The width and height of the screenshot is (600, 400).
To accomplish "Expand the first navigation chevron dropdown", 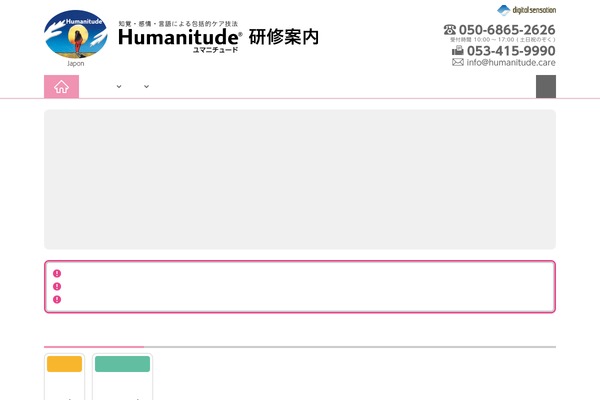I will 119,87.
